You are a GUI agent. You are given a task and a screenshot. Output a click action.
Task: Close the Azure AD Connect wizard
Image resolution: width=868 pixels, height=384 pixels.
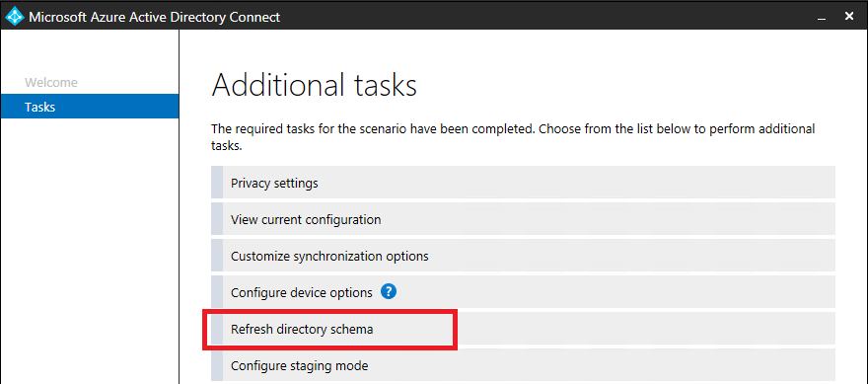coord(849,17)
